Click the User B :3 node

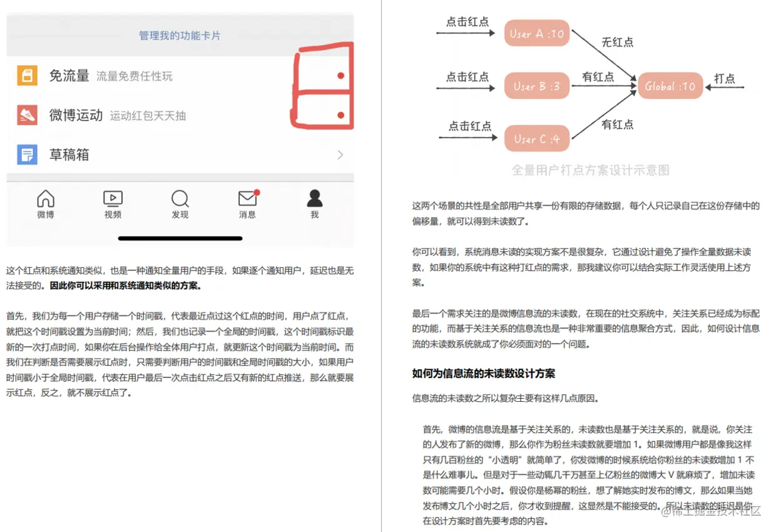click(x=537, y=86)
